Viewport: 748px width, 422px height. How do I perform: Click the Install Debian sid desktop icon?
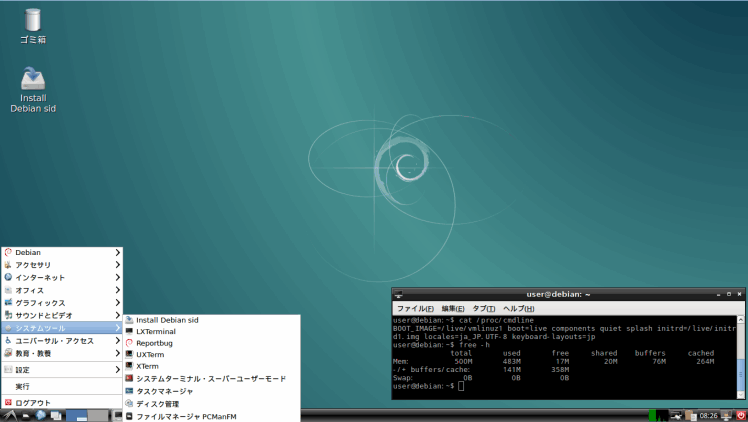pos(33,90)
